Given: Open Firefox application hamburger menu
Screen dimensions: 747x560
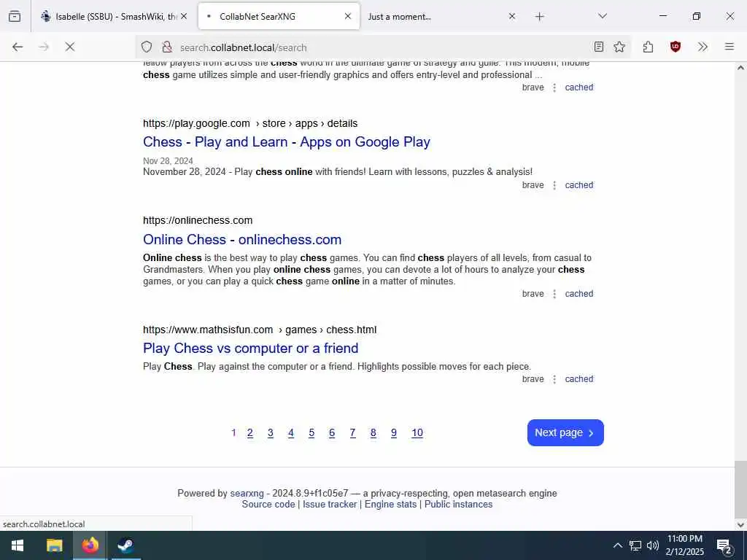Looking at the screenshot, I should 729,47.
